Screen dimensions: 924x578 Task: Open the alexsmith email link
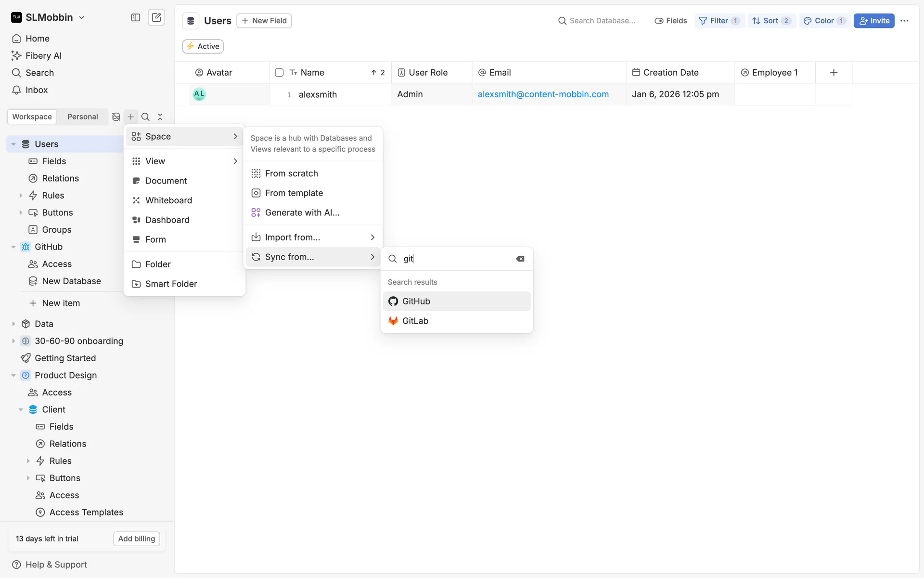(x=543, y=94)
